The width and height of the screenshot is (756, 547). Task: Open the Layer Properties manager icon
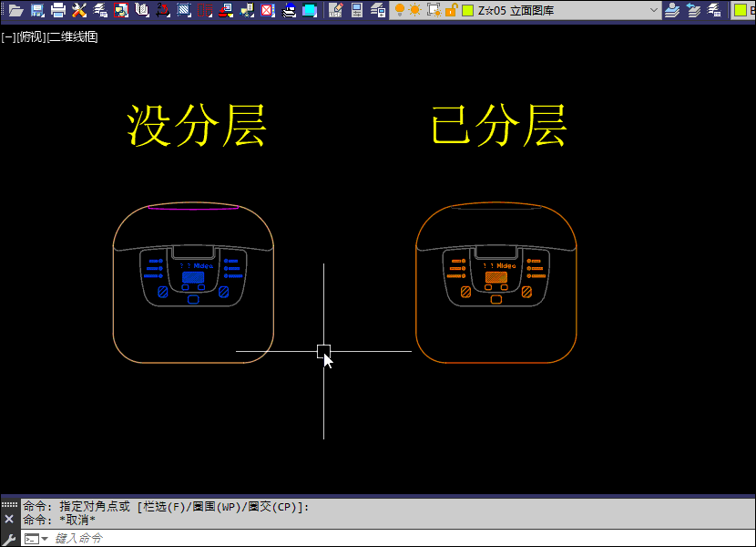click(378, 10)
